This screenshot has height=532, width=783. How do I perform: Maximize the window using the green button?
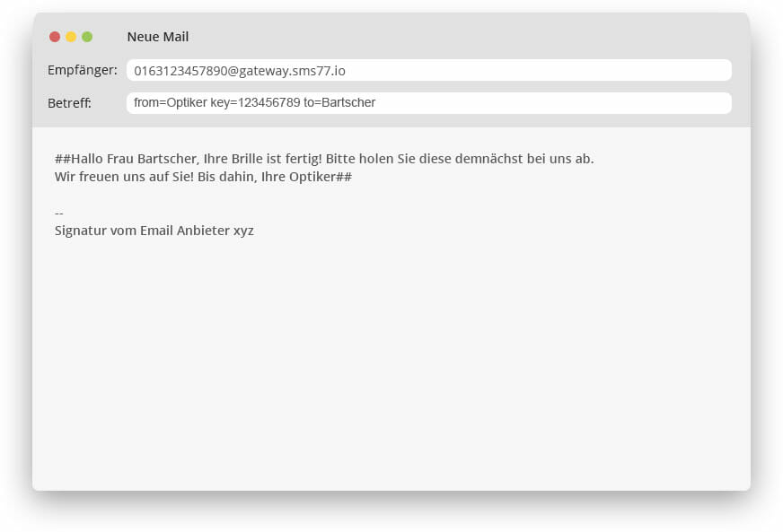pyautogui.click(x=87, y=37)
